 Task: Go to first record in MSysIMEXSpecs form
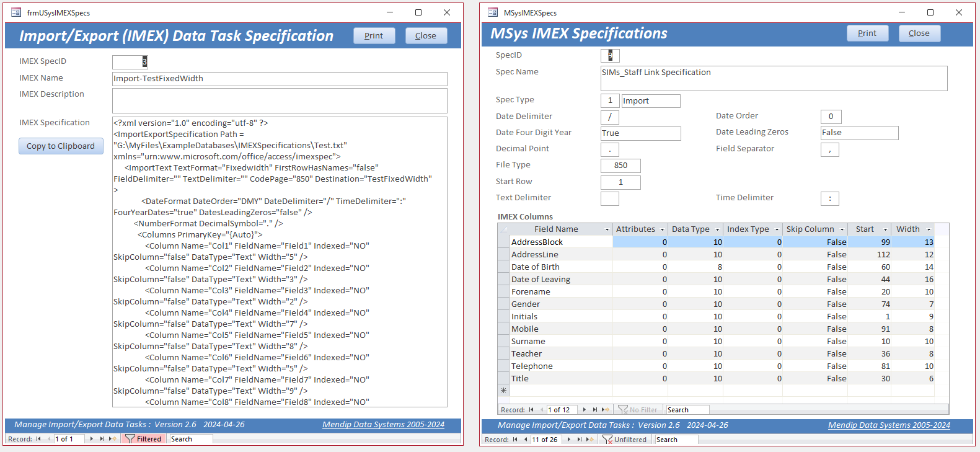coord(515,440)
